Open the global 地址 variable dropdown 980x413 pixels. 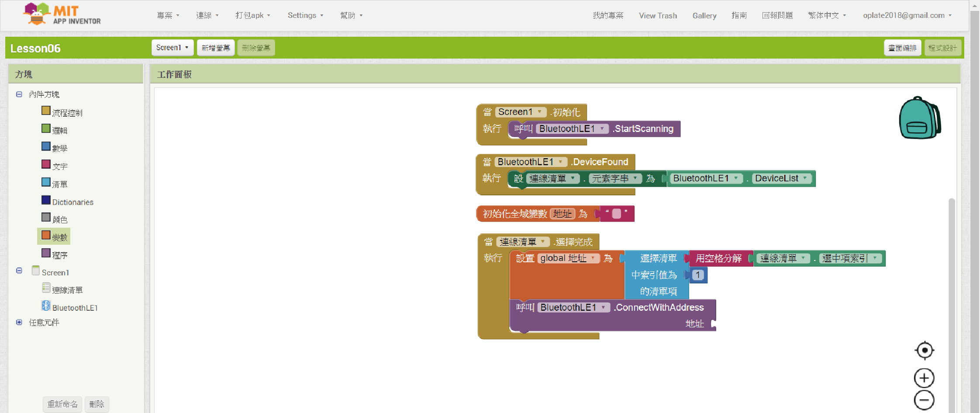coord(593,258)
